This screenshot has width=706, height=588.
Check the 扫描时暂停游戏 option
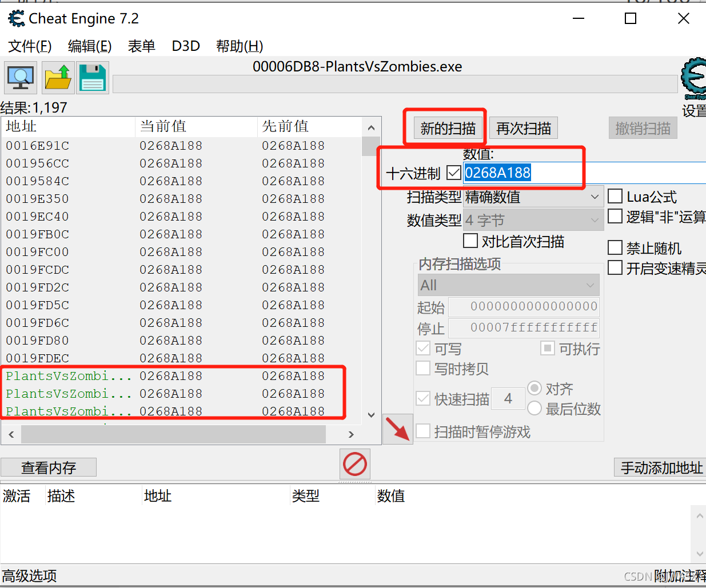coord(423,431)
